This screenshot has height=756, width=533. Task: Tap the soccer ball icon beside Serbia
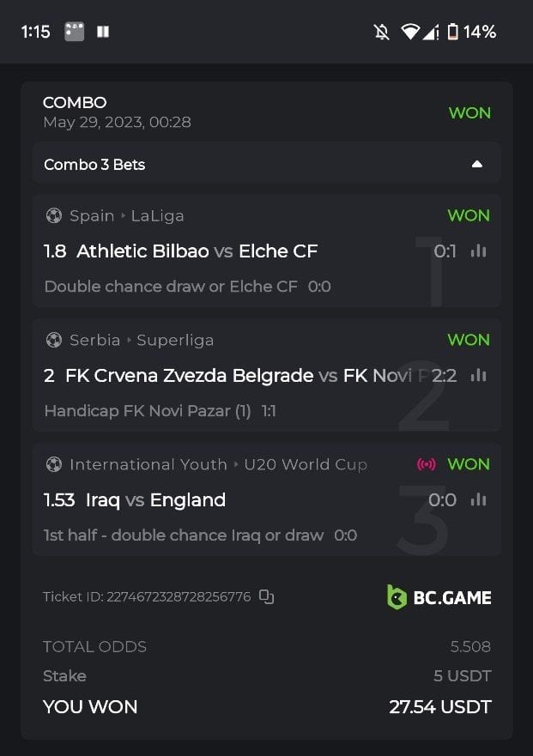pos(54,340)
